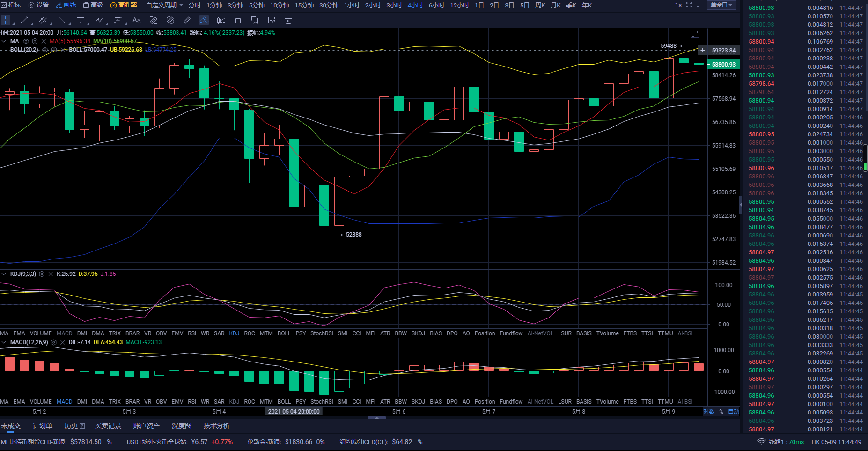The height and width of the screenshot is (451, 868).
Task: Toggle percentage scale %
Action: tap(721, 412)
